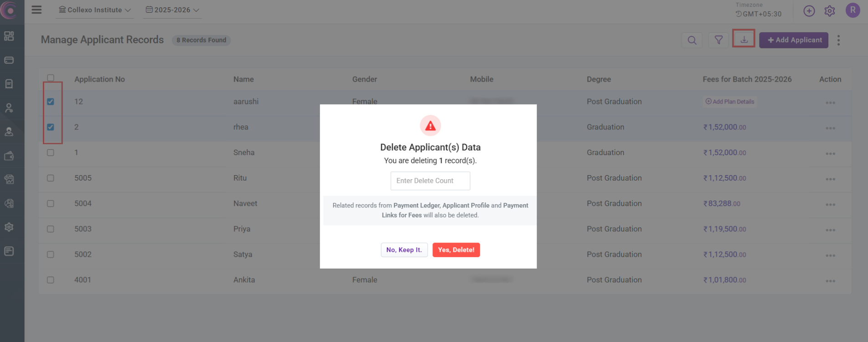Open the 2025-2026 session dropdown
The height and width of the screenshot is (342, 868).
click(x=173, y=10)
